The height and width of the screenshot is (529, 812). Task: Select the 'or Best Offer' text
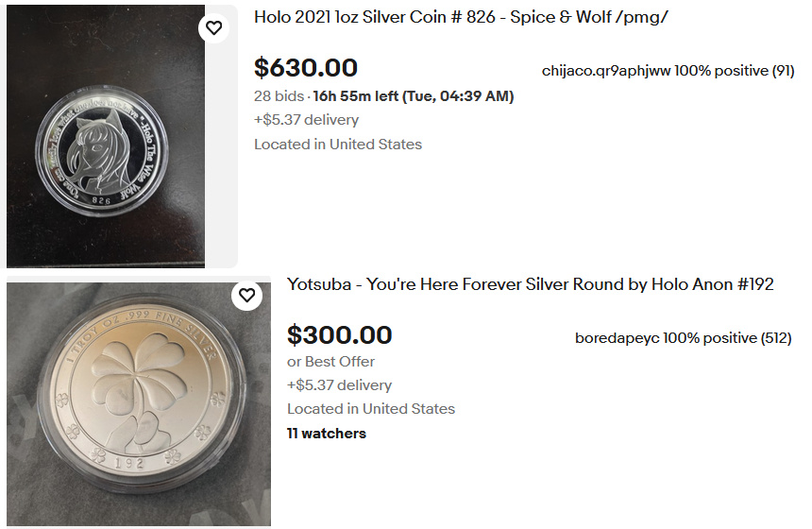330,362
